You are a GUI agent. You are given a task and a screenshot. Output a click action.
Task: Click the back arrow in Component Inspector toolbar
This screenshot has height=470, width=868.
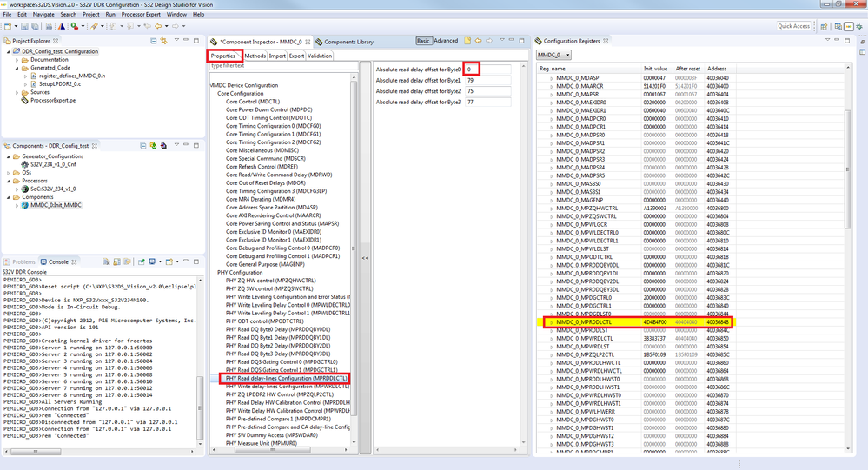pyautogui.click(x=479, y=41)
